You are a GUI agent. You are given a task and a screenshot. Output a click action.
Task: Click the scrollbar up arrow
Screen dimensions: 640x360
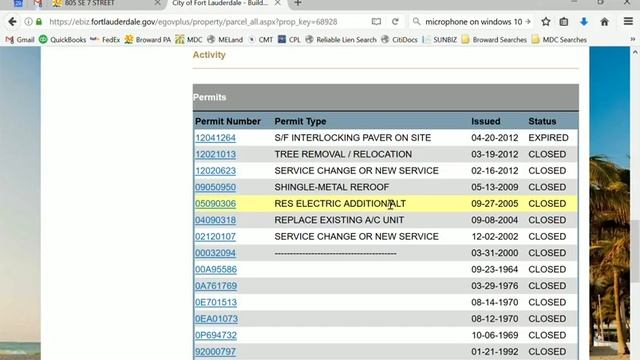tap(635, 52)
